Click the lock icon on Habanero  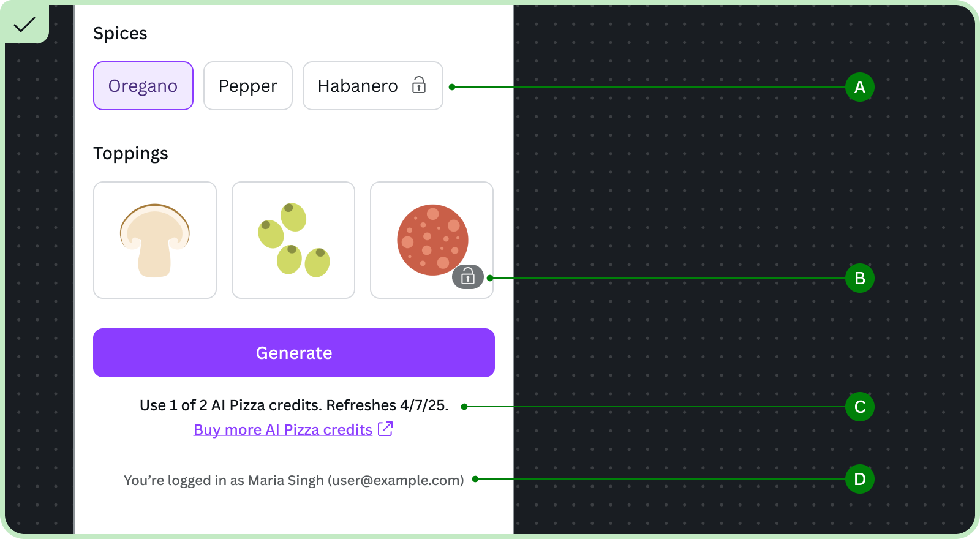click(x=419, y=85)
